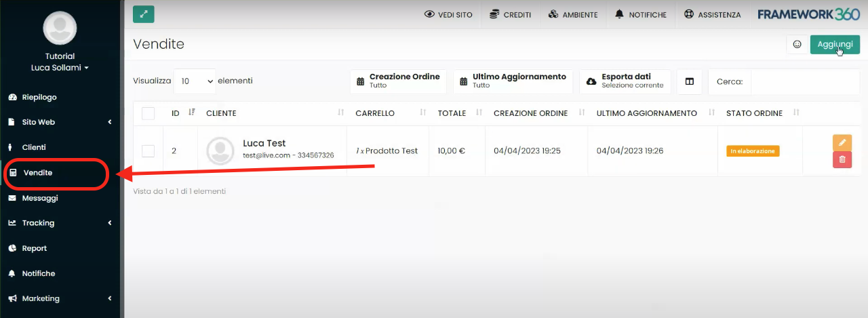Screen dimensions: 868x318
Task: Click the green fullscreen expand icon
Action: (x=143, y=14)
